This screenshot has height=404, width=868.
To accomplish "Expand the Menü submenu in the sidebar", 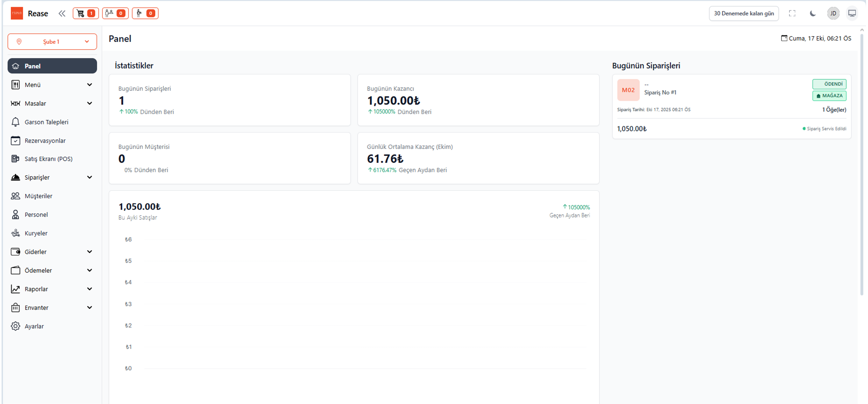I will (52, 85).
